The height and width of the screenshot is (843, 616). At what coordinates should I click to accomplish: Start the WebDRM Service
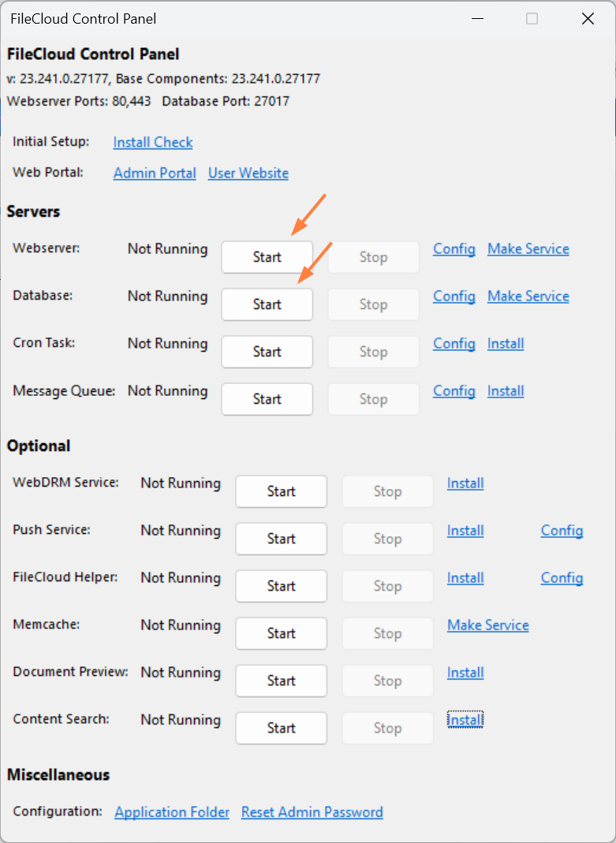coord(281,491)
